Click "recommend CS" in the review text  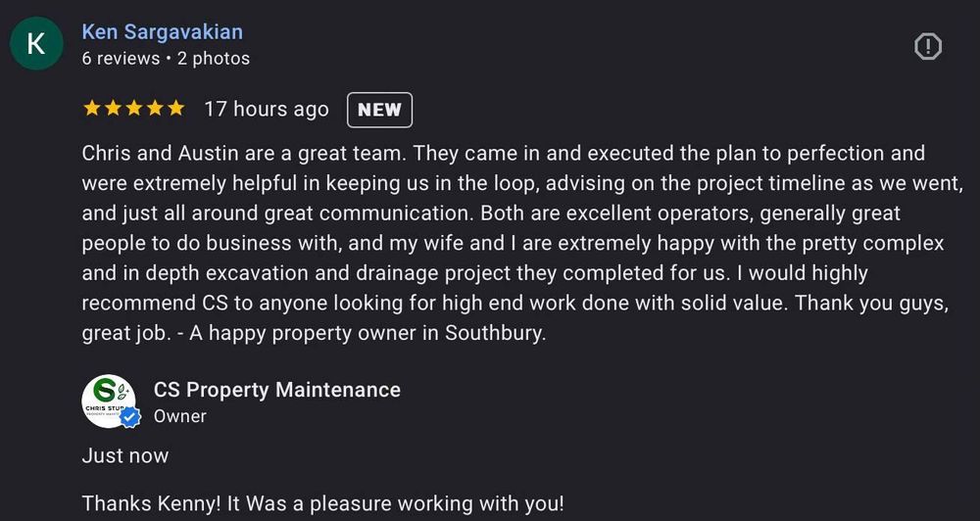click(155, 303)
